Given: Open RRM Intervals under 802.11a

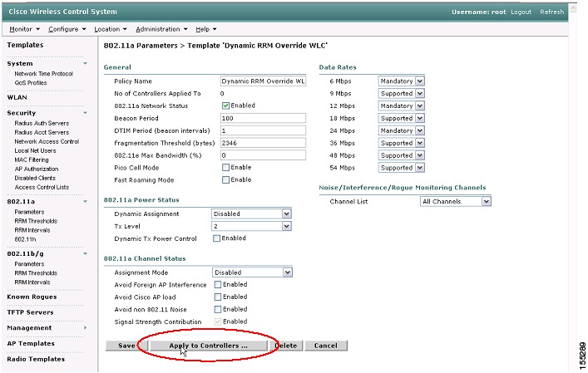Looking at the screenshot, I should coord(32,230).
